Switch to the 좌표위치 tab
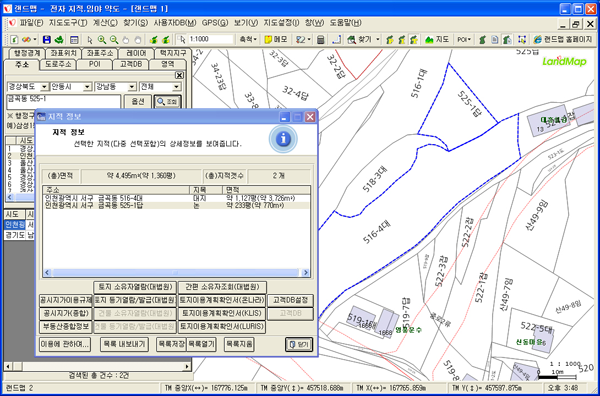 coord(64,53)
